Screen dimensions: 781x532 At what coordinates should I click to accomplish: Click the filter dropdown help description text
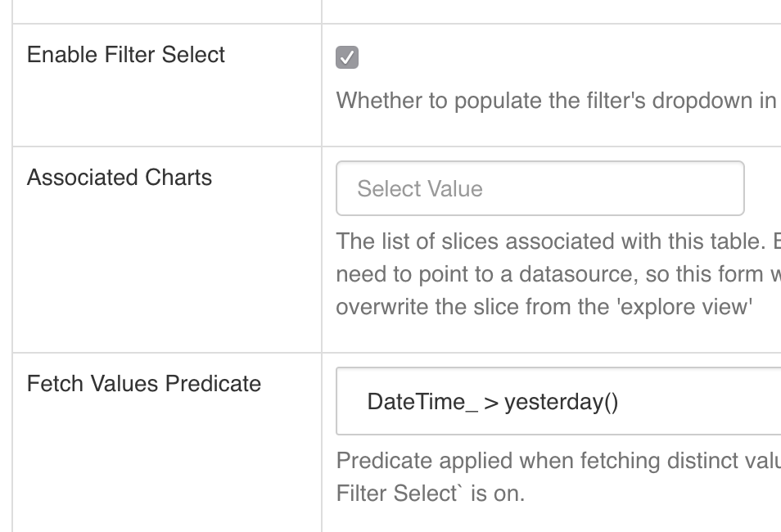557,101
